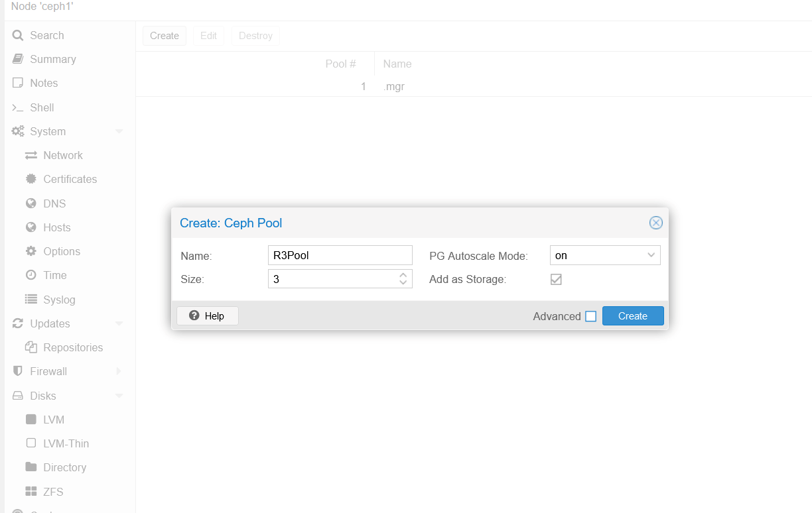Select the LVM-Thin menu entry

pyautogui.click(x=66, y=443)
